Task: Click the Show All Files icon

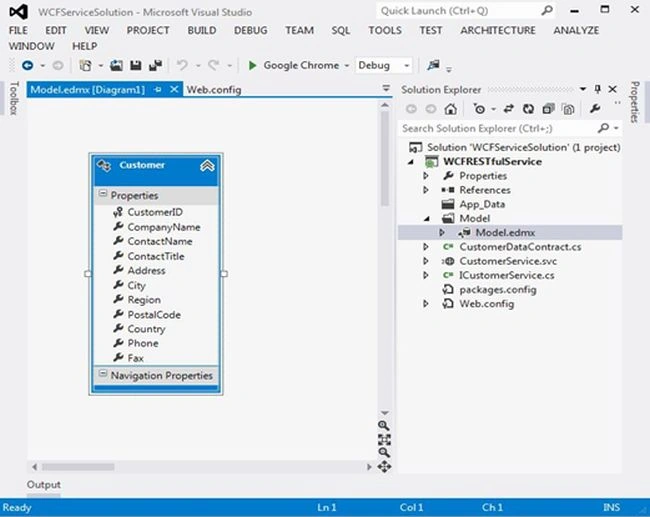Action: pyautogui.click(x=568, y=109)
